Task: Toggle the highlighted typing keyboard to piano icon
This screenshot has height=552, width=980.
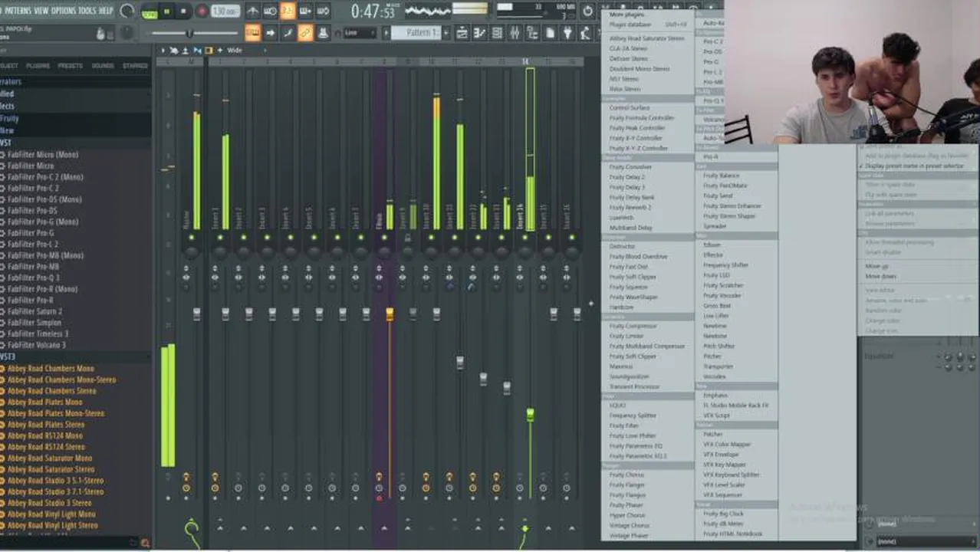Action: (x=252, y=33)
